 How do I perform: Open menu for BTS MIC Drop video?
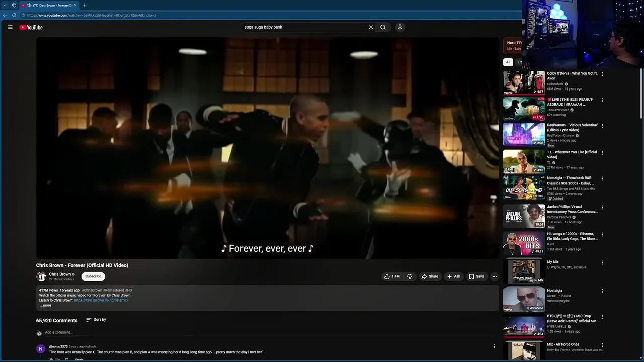[x=602, y=317]
